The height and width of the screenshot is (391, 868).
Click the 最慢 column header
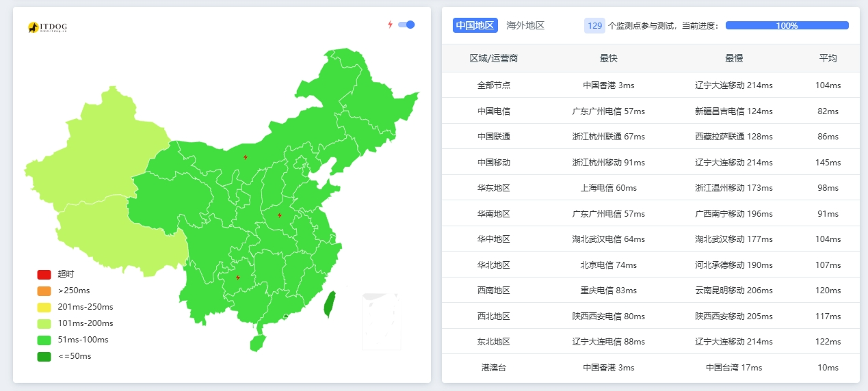pos(734,58)
